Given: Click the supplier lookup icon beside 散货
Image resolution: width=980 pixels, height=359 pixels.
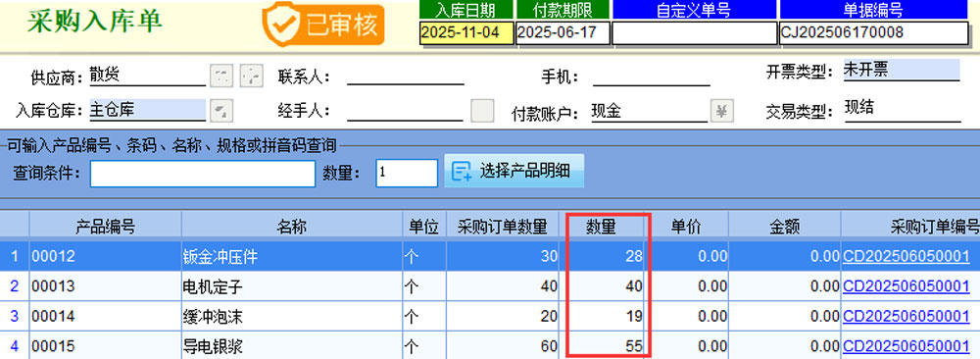Looking at the screenshot, I should 220,76.
